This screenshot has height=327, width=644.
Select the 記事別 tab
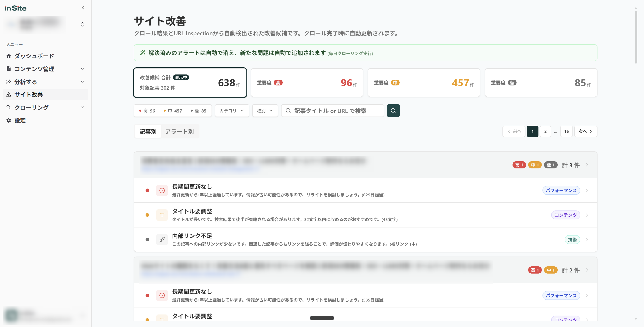coord(148,131)
